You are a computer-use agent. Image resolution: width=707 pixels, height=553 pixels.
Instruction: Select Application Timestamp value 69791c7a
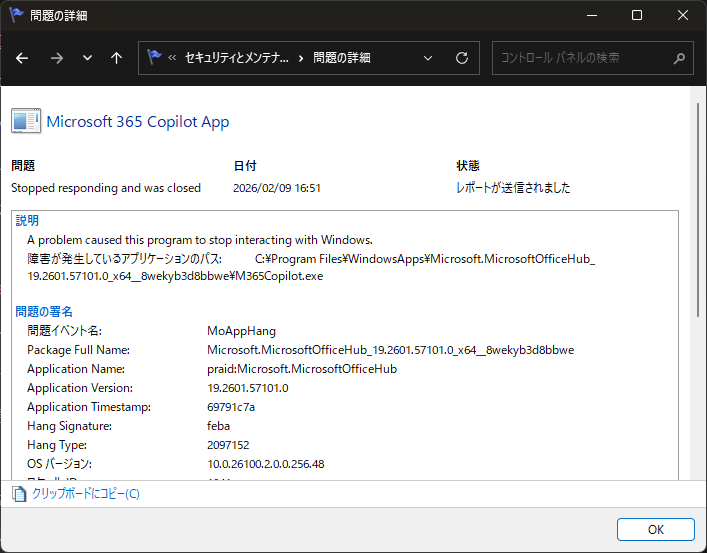coord(231,407)
